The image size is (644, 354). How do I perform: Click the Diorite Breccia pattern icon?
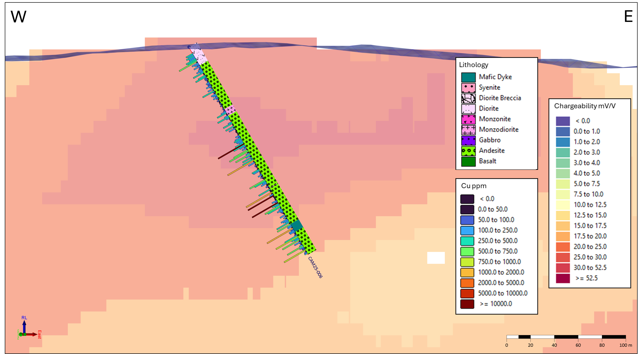tap(468, 98)
